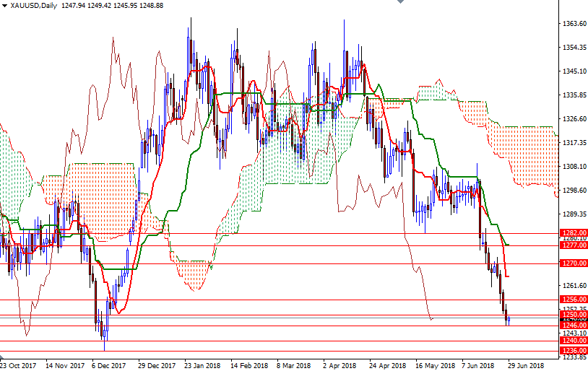
Task: Select the 1236.00 red price label
Action: click(574, 350)
